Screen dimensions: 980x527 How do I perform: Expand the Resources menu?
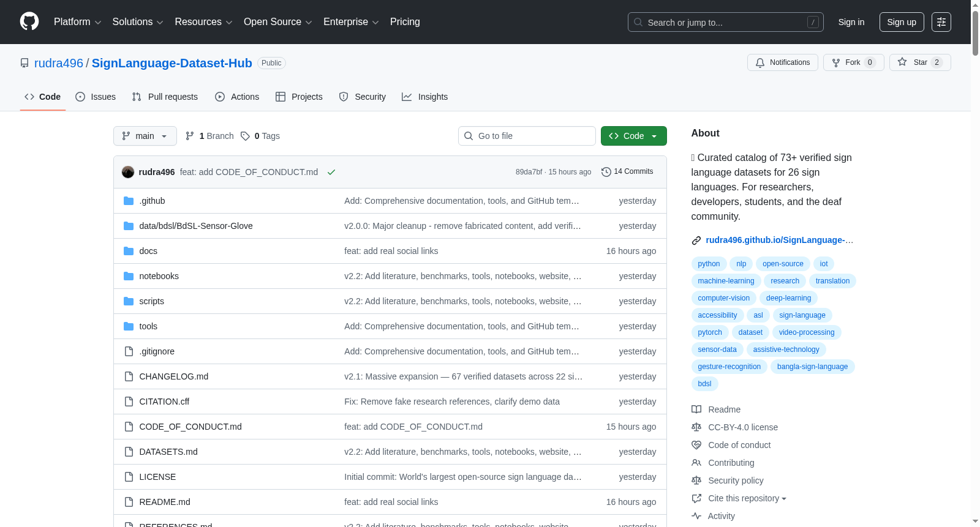204,22
